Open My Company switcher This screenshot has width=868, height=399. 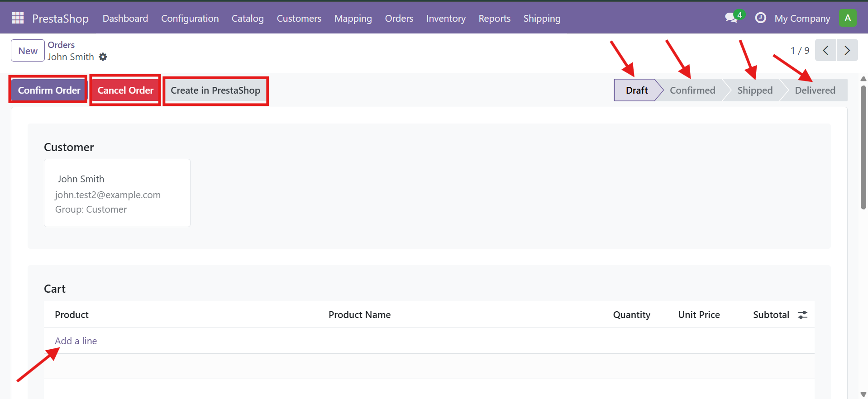point(802,19)
